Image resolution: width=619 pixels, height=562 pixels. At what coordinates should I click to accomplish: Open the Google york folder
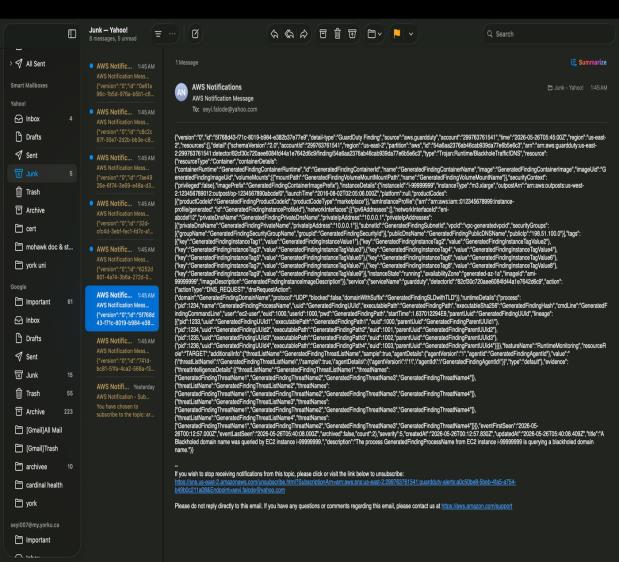coord(43,503)
